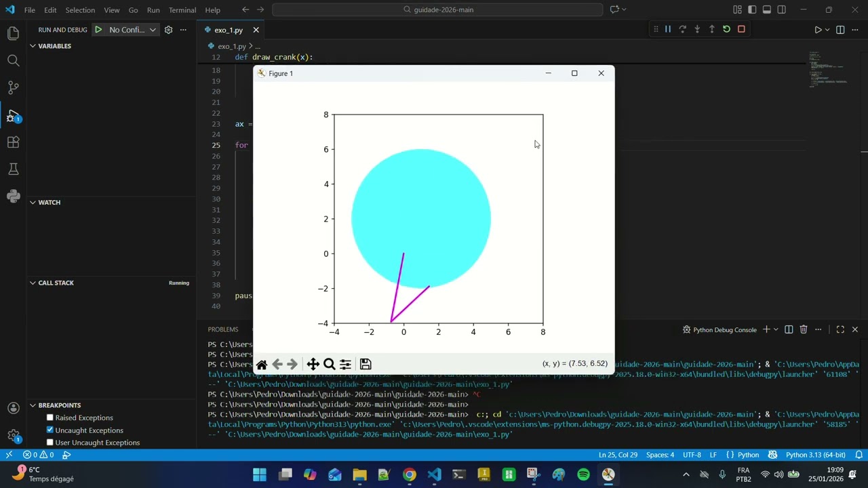Image resolution: width=868 pixels, height=488 pixels.
Task: Select the Zoom to rectangle tool
Action: 330,365
